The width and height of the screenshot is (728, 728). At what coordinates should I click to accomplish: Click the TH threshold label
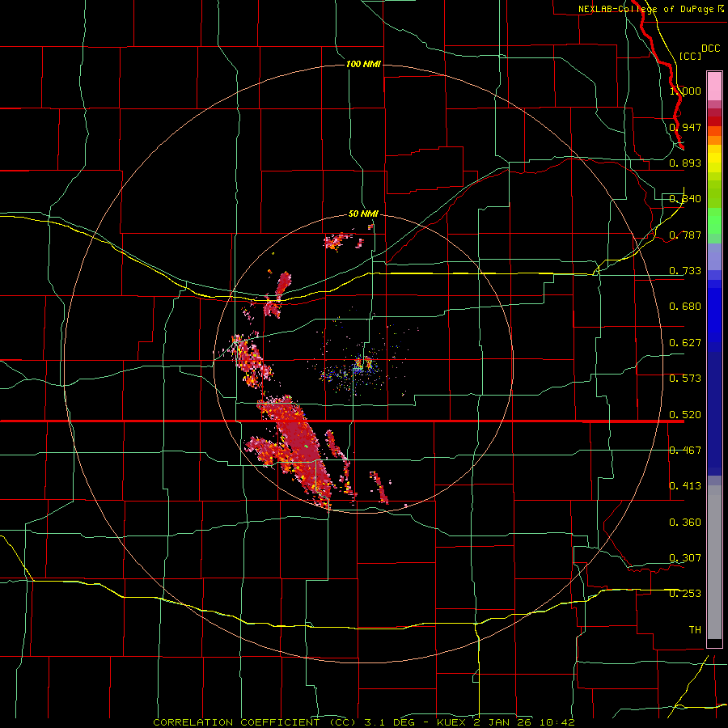click(695, 630)
